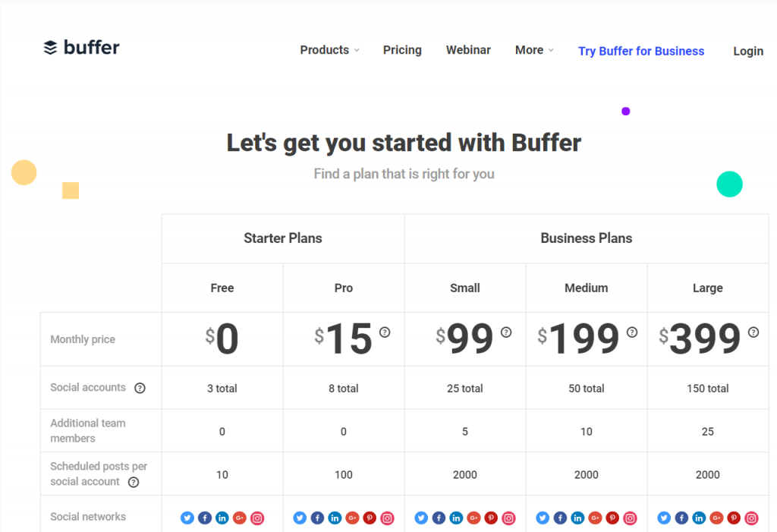The width and height of the screenshot is (777, 532).
Task: Expand the Products dropdown
Action: point(329,49)
